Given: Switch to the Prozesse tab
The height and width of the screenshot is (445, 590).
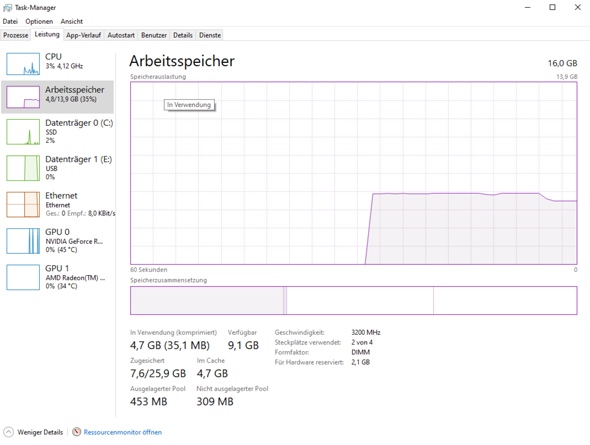Looking at the screenshot, I should (16, 35).
